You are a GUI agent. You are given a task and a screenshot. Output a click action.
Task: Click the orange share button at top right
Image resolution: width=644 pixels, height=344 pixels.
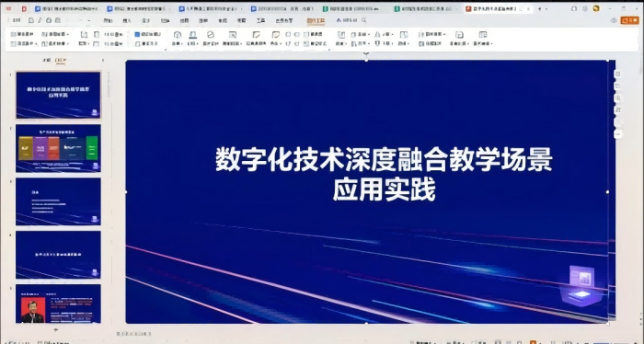point(629,20)
